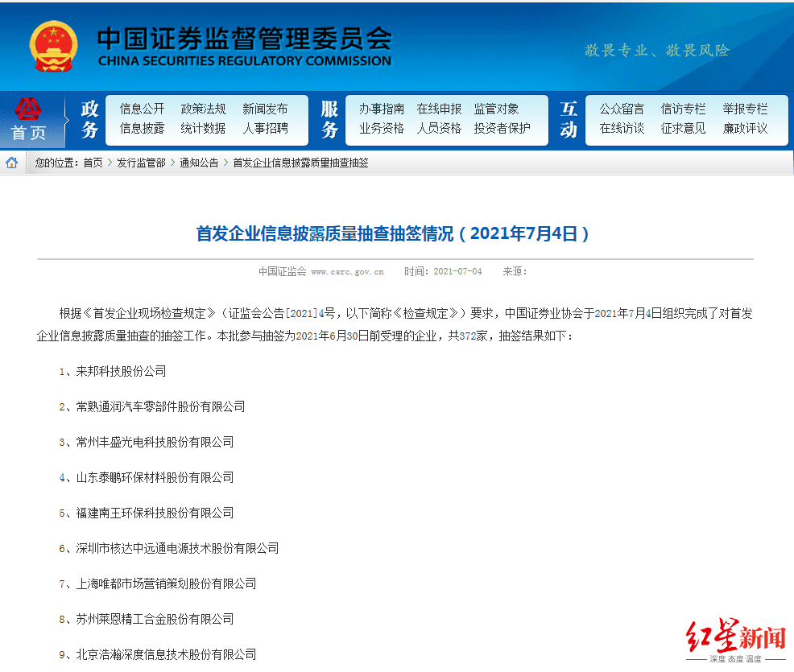794x672 pixels.
Task: Click the breadcrumb house icon
Action: pos(11,163)
